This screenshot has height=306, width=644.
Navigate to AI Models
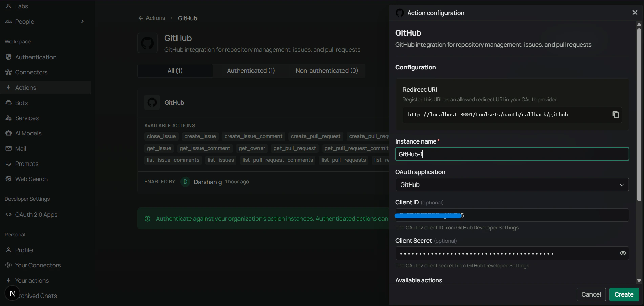(28, 133)
